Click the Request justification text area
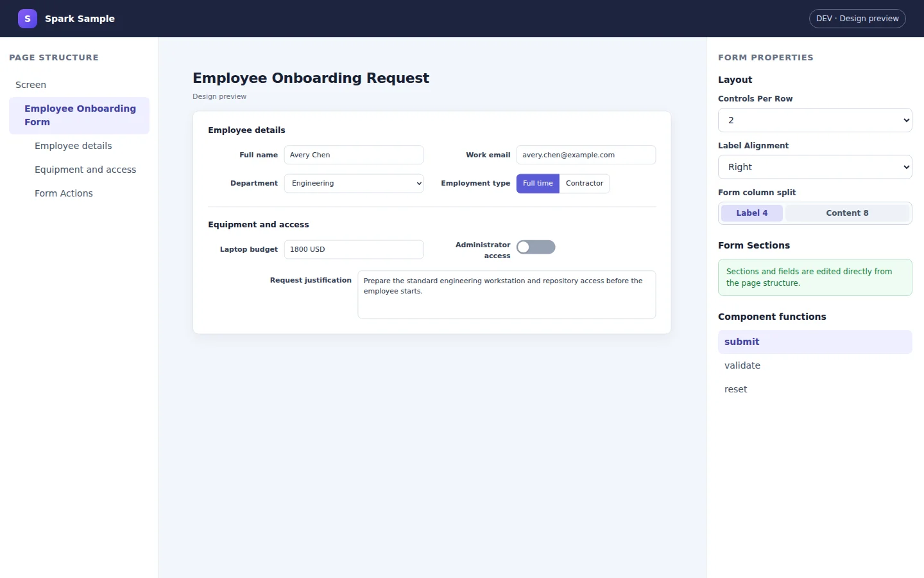 pos(507,295)
